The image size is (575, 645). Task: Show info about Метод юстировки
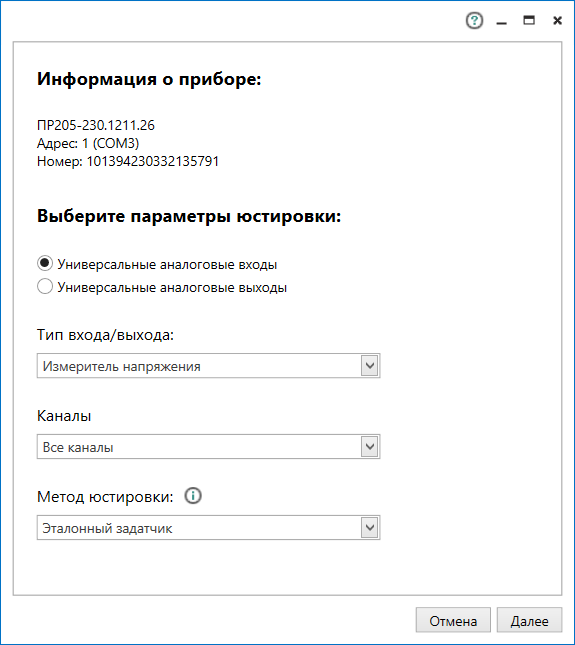point(192,496)
